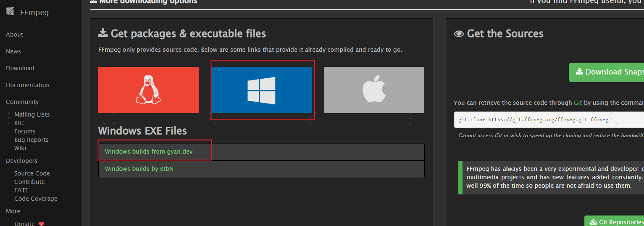
Task: Open Code Coverage link
Action: pos(36,199)
